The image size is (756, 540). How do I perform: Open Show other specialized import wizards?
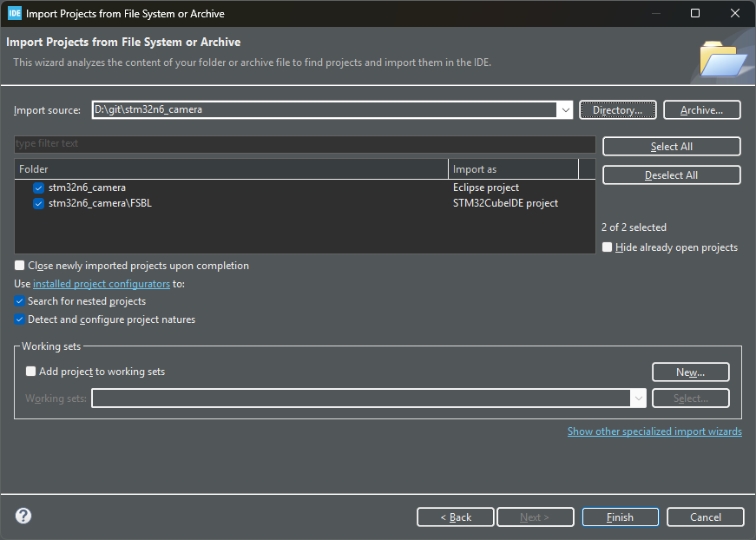pos(654,431)
